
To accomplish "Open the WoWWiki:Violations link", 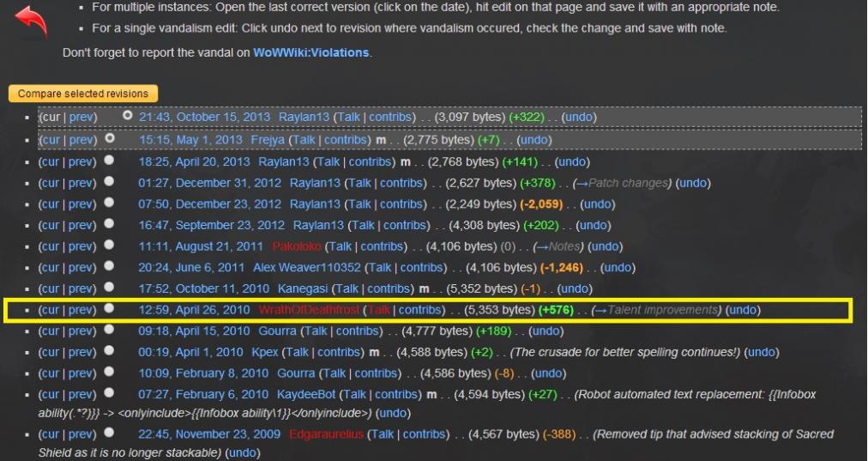I will click(x=310, y=52).
